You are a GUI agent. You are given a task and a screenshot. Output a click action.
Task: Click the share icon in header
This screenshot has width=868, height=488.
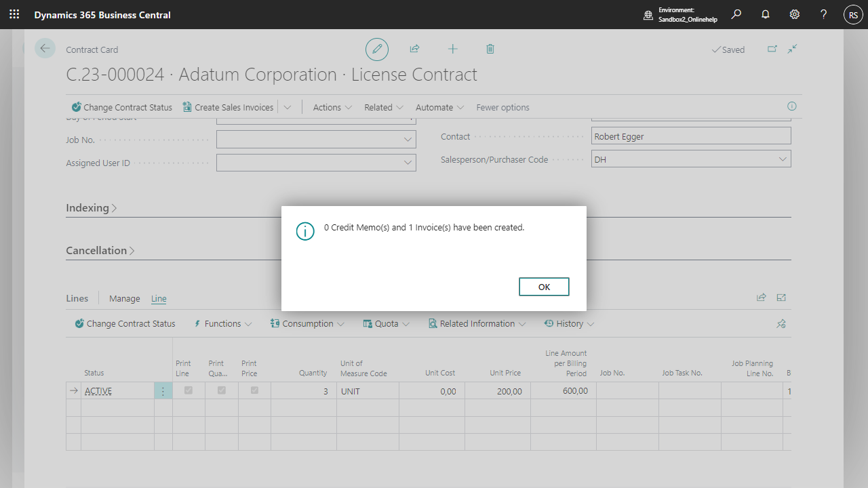[414, 49]
